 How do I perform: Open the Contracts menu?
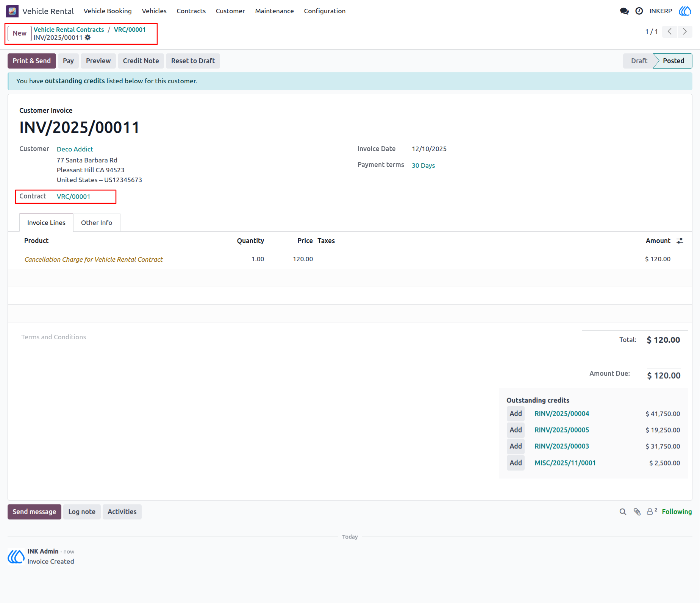coord(191,11)
